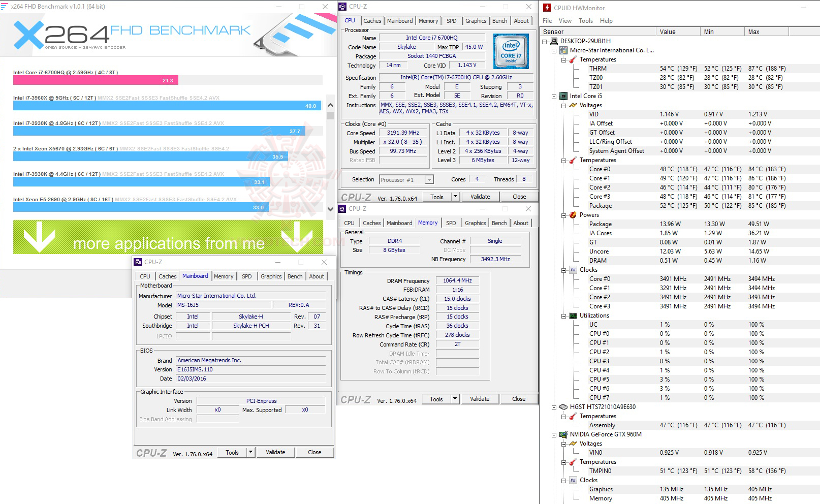Switch to the Bench tab in CPU-Z
This screenshot has width=820, height=504.
click(x=499, y=20)
